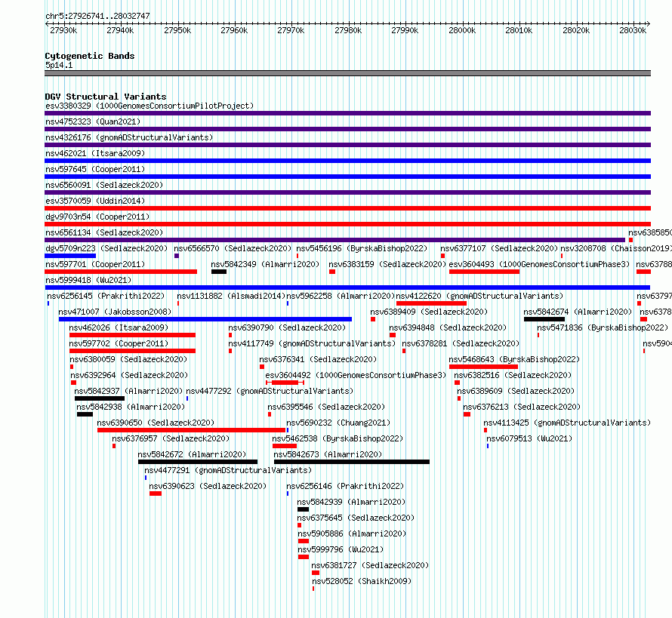Click 28000k position on the ruler
This screenshot has width=672, height=618.
tap(462, 30)
